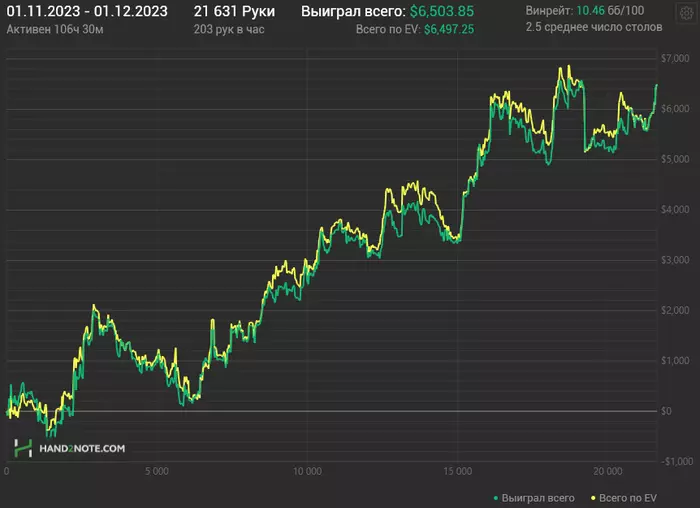Toggle the 'Всего по EV' legend series
Viewport: 700px width, 508px height.
624,498
